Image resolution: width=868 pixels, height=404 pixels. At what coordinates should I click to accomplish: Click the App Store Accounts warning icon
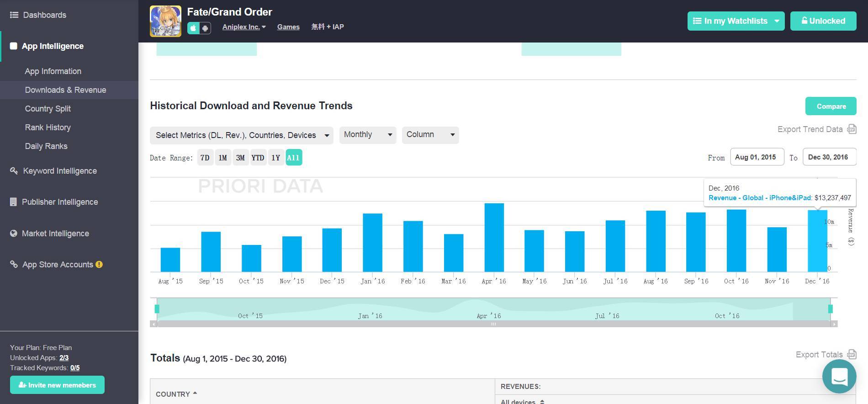point(99,265)
